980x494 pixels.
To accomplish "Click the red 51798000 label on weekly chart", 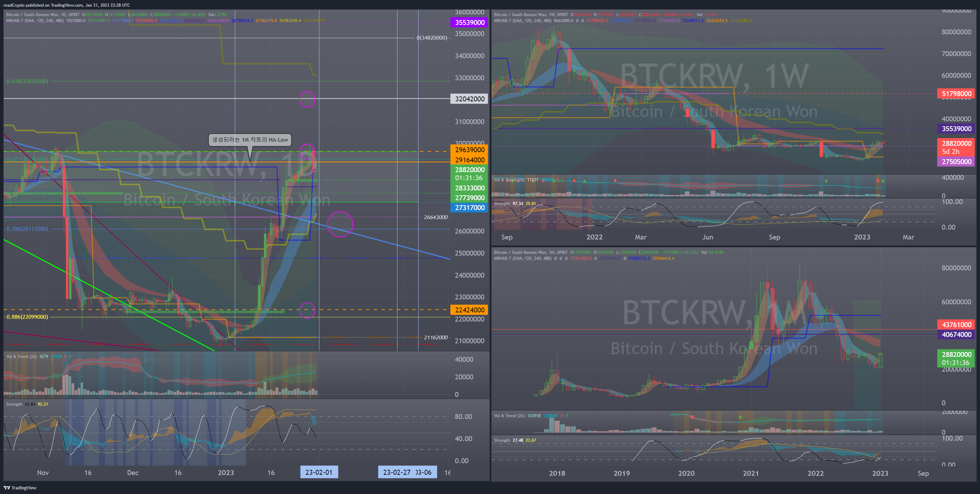I will (x=956, y=94).
